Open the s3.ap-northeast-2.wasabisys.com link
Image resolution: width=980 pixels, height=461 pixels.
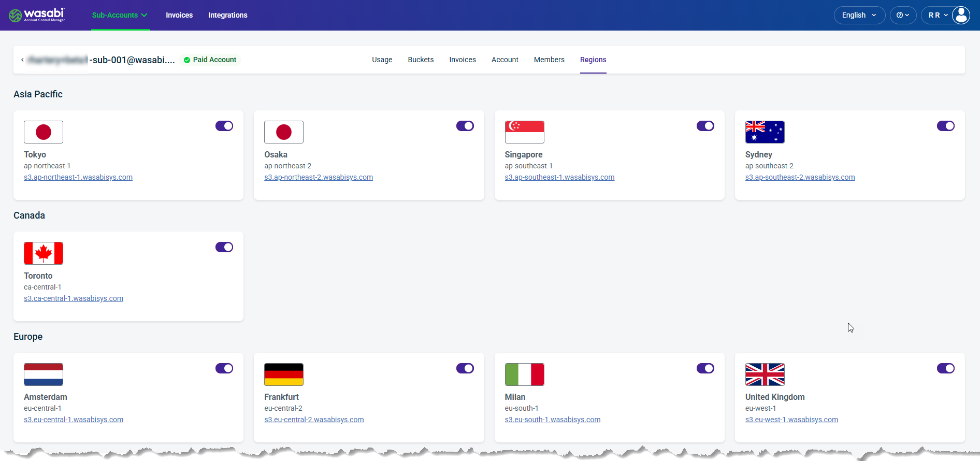(x=319, y=177)
